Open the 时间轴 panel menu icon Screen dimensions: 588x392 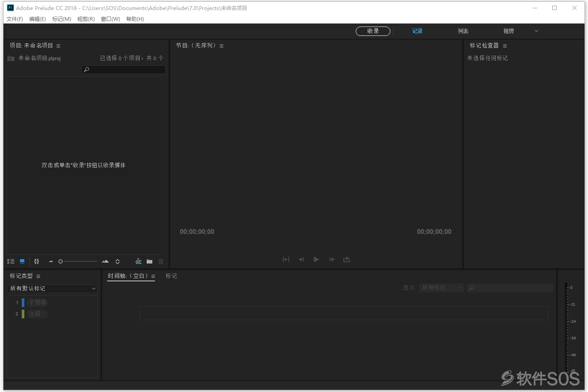coord(153,276)
